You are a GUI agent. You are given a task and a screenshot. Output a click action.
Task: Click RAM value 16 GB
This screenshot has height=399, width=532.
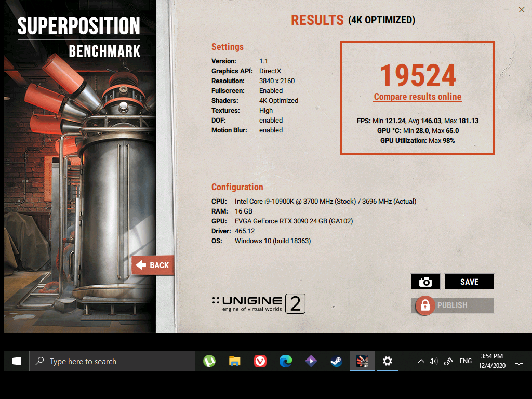coord(244,211)
